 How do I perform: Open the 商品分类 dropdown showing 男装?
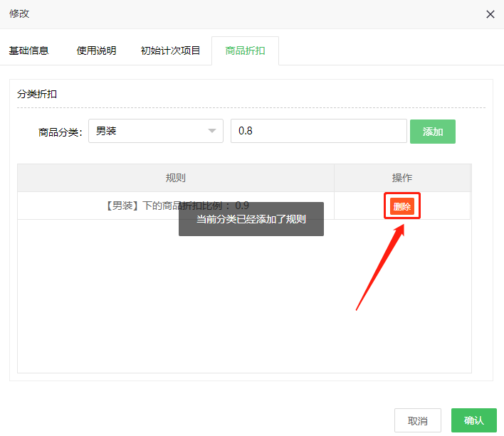click(x=149, y=131)
